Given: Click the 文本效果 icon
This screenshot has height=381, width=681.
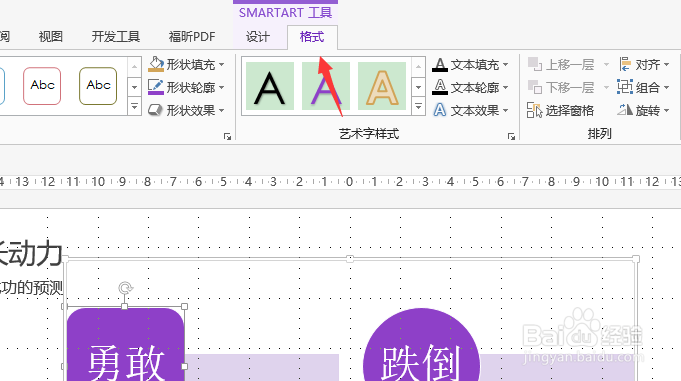Looking at the screenshot, I should [x=440, y=110].
